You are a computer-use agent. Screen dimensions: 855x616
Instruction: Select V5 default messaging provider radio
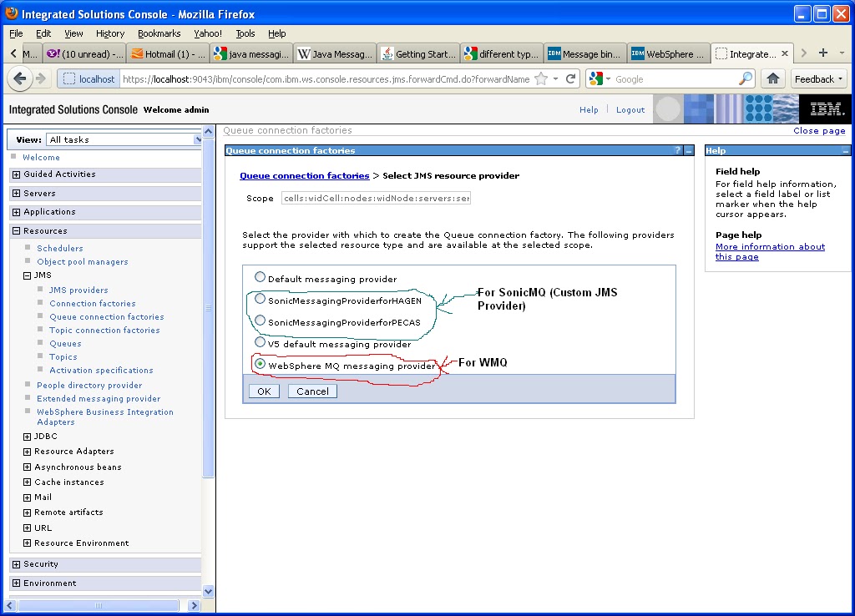(x=261, y=342)
